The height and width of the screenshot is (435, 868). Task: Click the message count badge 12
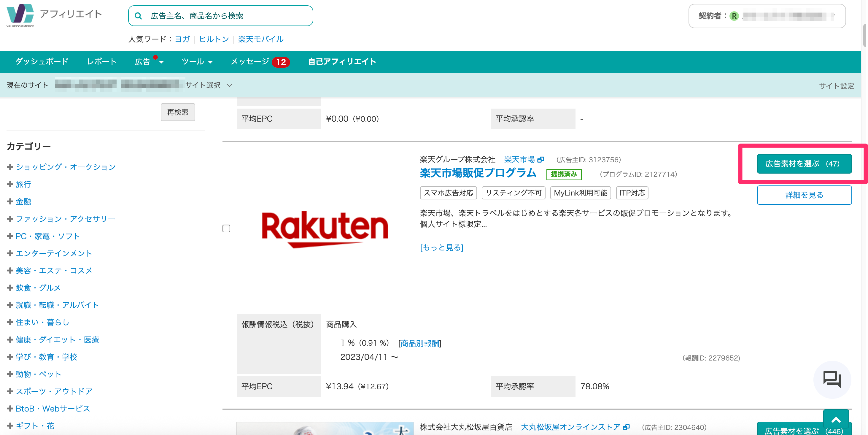(281, 62)
